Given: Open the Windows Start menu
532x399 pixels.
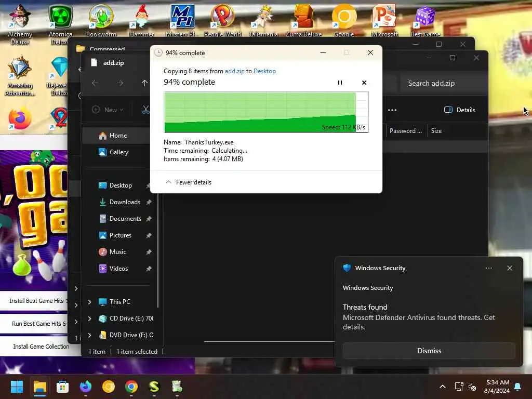Looking at the screenshot, I should [17, 387].
